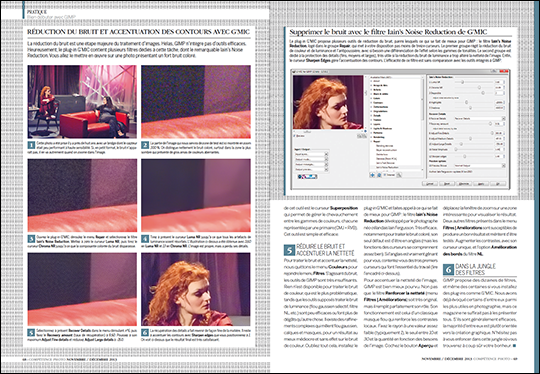Click the "PRATIQUE" page header
The width and height of the screenshot is (540, 374).
37,12
